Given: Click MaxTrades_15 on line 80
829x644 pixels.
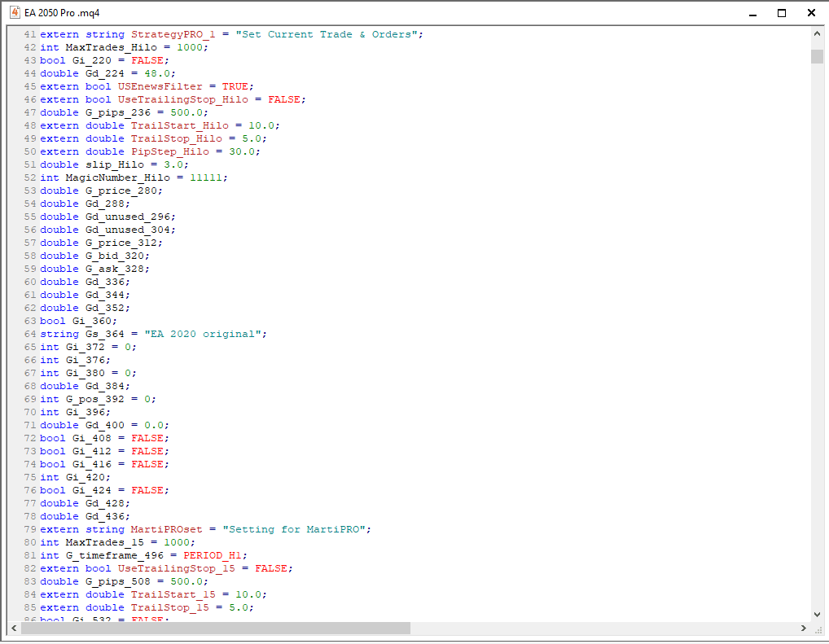Looking at the screenshot, I should coord(105,543).
